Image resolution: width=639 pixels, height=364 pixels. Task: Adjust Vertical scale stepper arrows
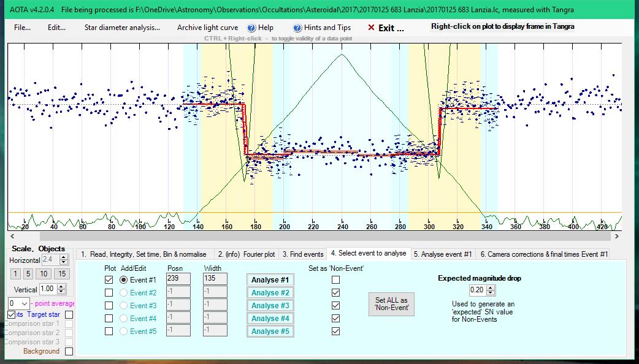coord(61,289)
